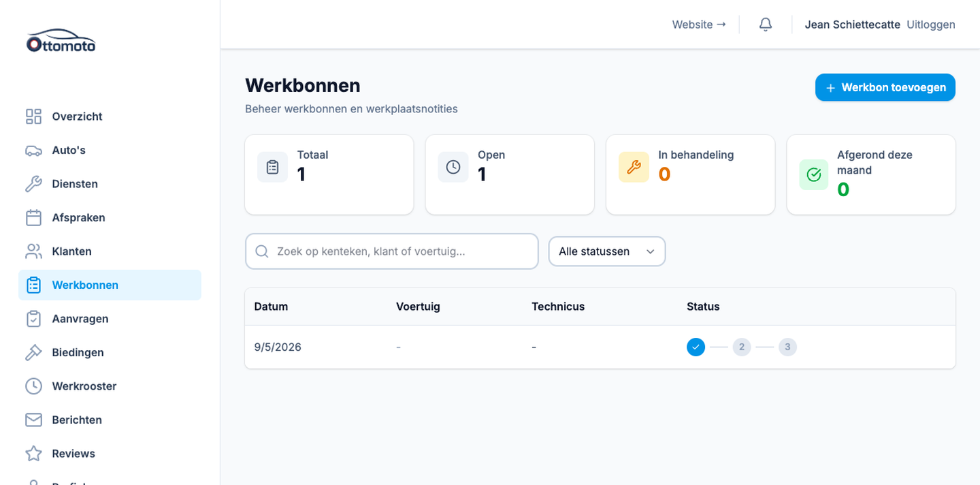Click the Afgerond deze maand check icon
Viewport: 980px width, 485px height.
click(814, 174)
